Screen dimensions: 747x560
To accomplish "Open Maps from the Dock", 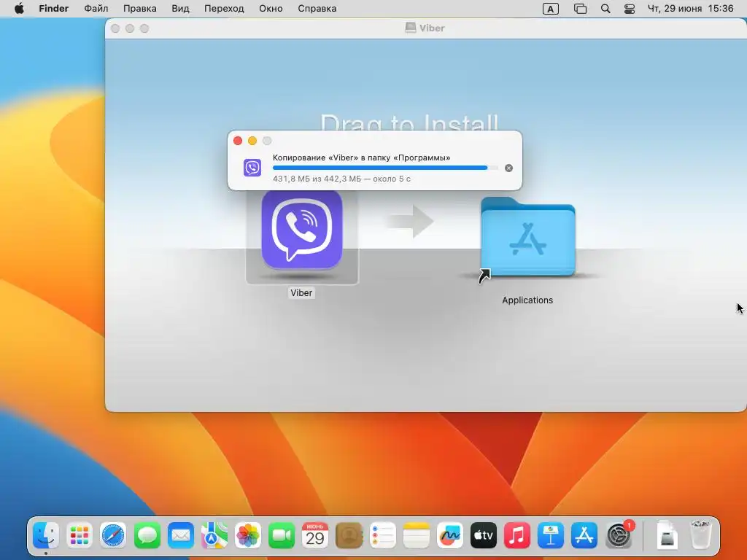I will [214, 536].
